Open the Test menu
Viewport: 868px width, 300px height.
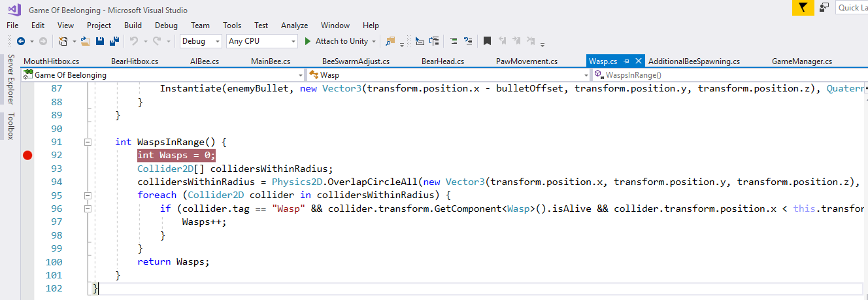pyautogui.click(x=261, y=25)
